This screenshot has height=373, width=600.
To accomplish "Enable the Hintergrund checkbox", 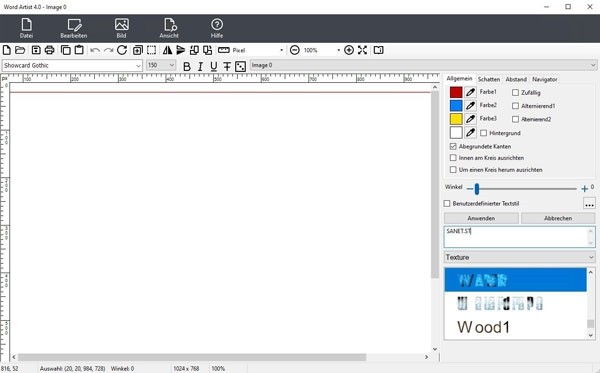I will point(484,133).
